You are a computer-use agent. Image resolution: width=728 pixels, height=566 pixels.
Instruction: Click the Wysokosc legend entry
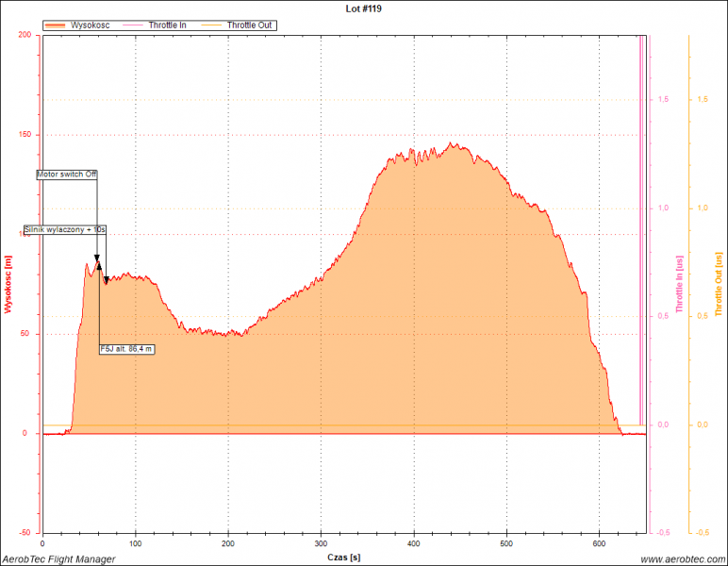point(91,25)
